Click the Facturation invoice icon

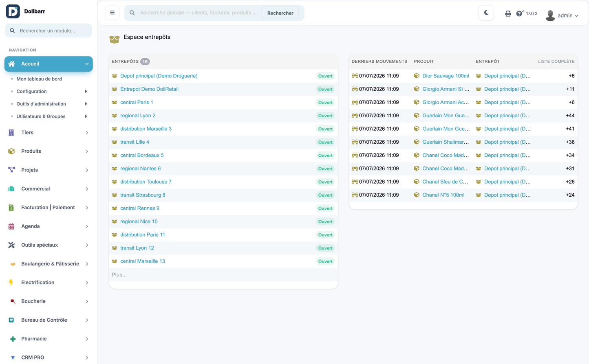coord(11,208)
